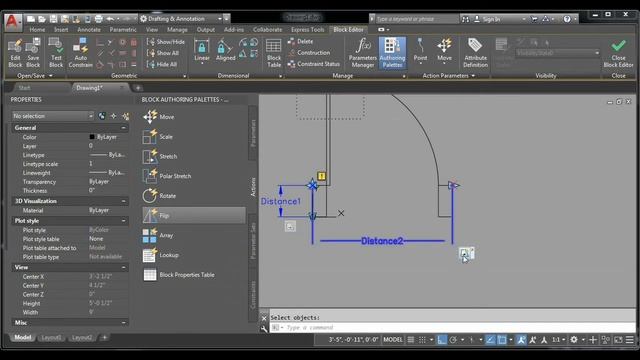The image size is (640, 360).
Task: Toggle Constraint Status shading
Action: (x=313, y=64)
